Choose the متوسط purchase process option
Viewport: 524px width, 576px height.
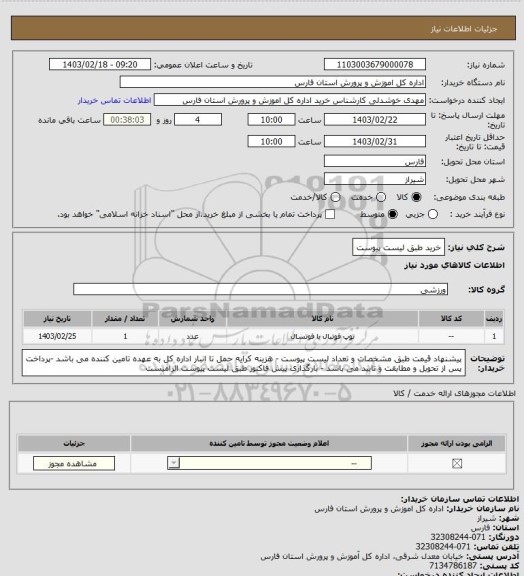click(393, 214)
